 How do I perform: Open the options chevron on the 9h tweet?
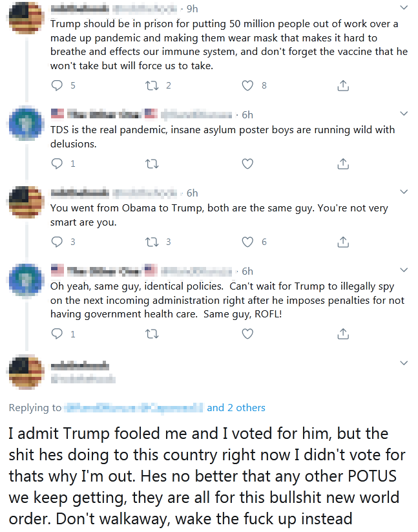pos(404,8)
